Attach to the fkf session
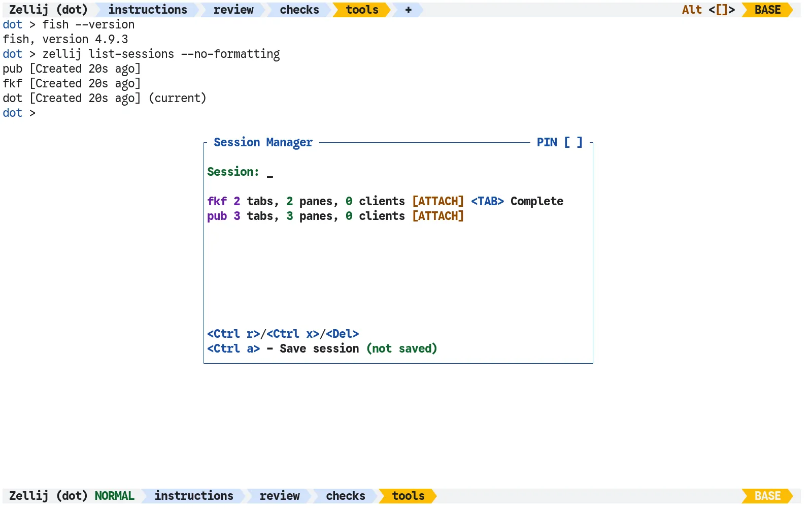 point(438,201)
